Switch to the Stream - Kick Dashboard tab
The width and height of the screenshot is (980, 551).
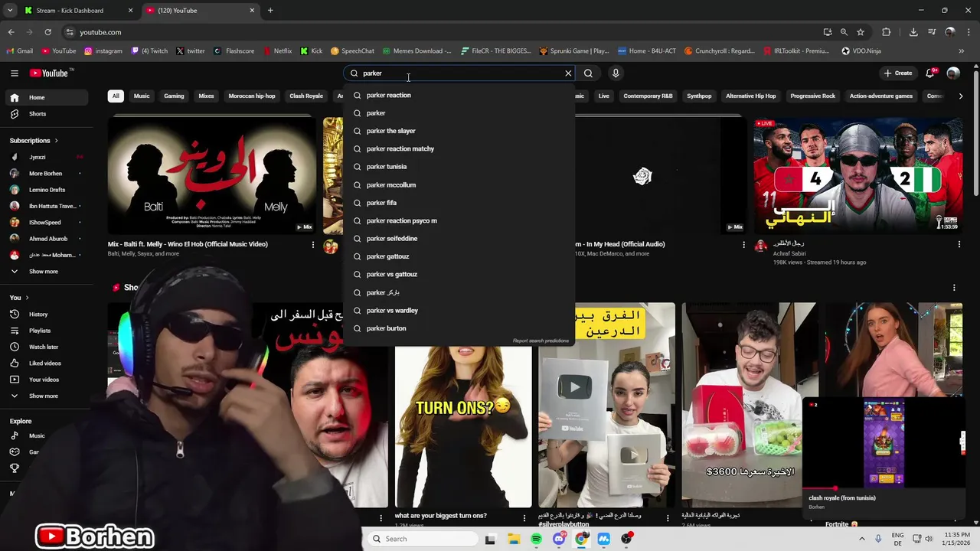coord(77,11)
